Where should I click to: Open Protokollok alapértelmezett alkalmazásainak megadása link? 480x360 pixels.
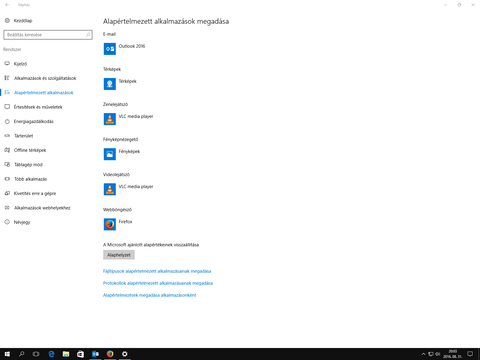tap(158, 283)
